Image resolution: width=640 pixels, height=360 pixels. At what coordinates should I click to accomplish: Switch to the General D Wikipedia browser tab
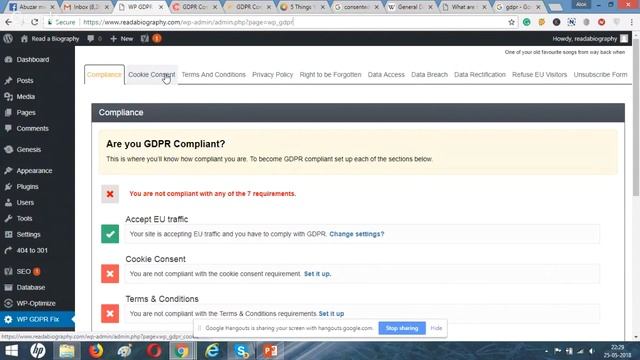[410, 7]
